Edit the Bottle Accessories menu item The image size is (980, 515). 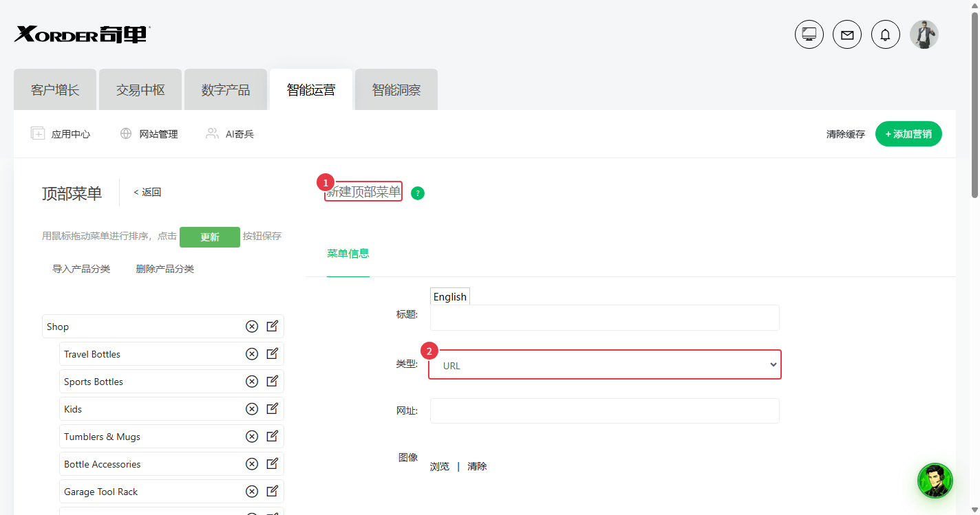point(273,463)
